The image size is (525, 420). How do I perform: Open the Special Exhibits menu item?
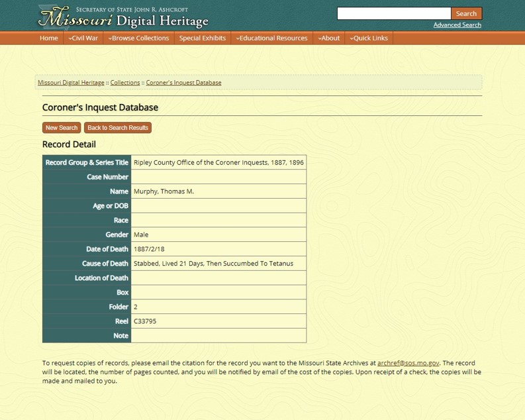click(202, 38)
